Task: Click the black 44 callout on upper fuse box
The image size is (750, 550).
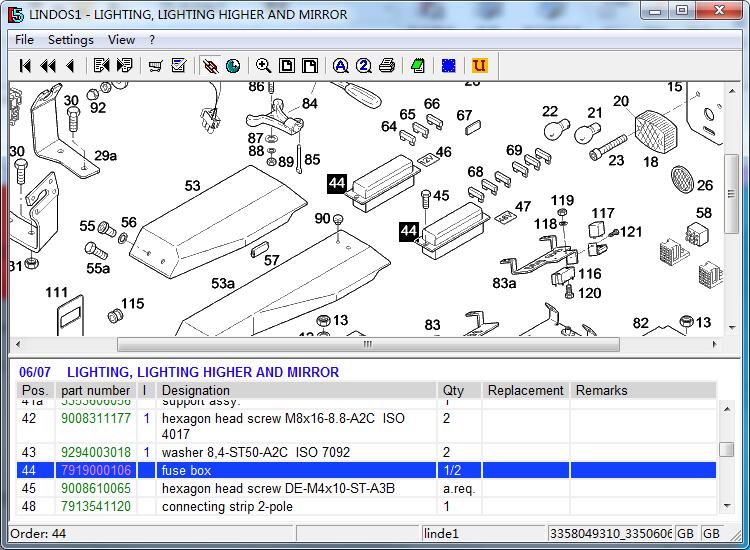Action: click(x=337, y=183)
